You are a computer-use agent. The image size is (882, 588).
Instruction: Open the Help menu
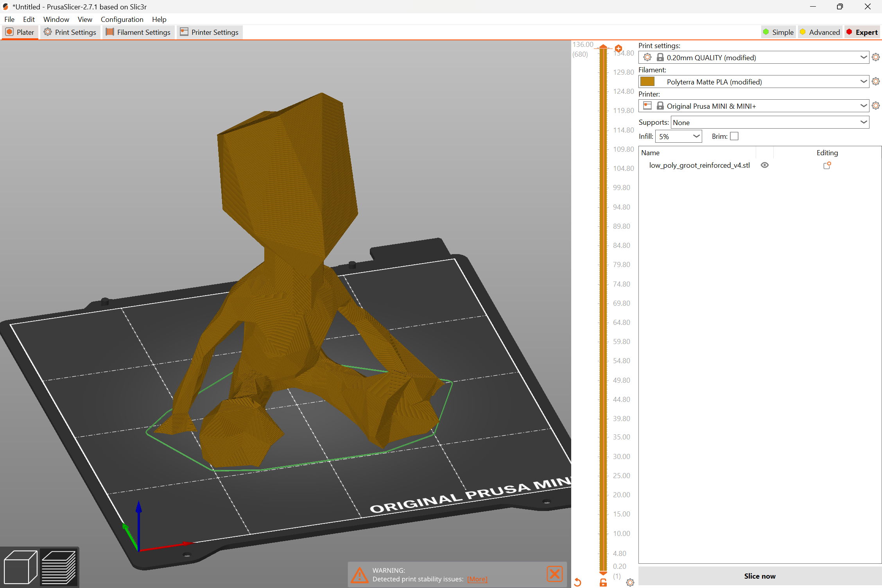point(159,19)
